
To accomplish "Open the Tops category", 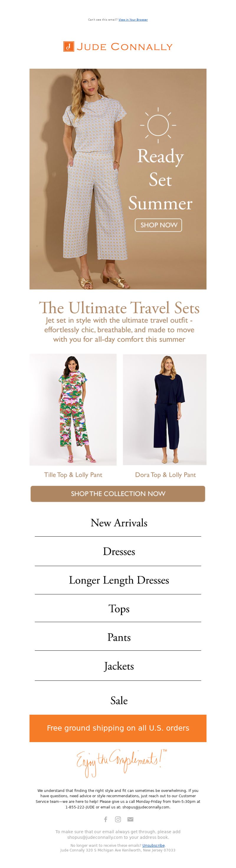I will point(119,609).
